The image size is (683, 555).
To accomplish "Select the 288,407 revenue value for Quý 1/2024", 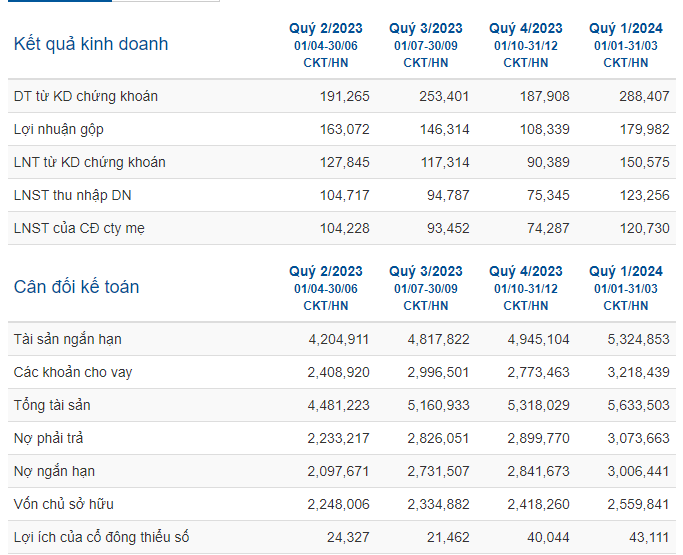I will coord(644,96).
